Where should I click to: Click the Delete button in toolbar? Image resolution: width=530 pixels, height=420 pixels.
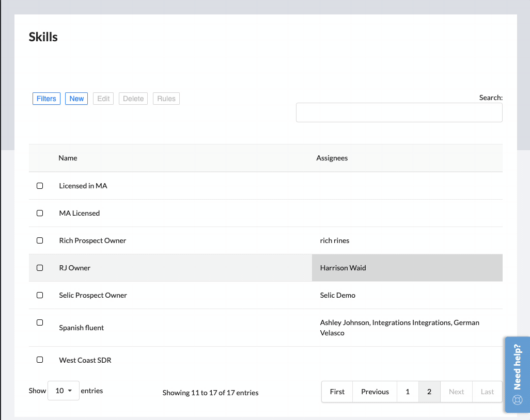133,99
